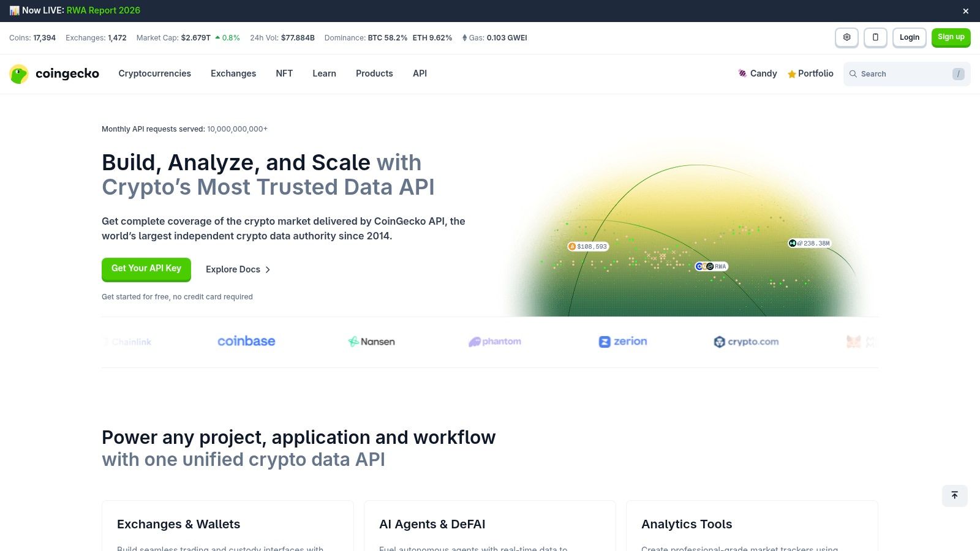Image resolution: width=980 pixels, height=551 pixels.
Task: Click the Market Cap value $2.679T
Action: tap(195, 38)
